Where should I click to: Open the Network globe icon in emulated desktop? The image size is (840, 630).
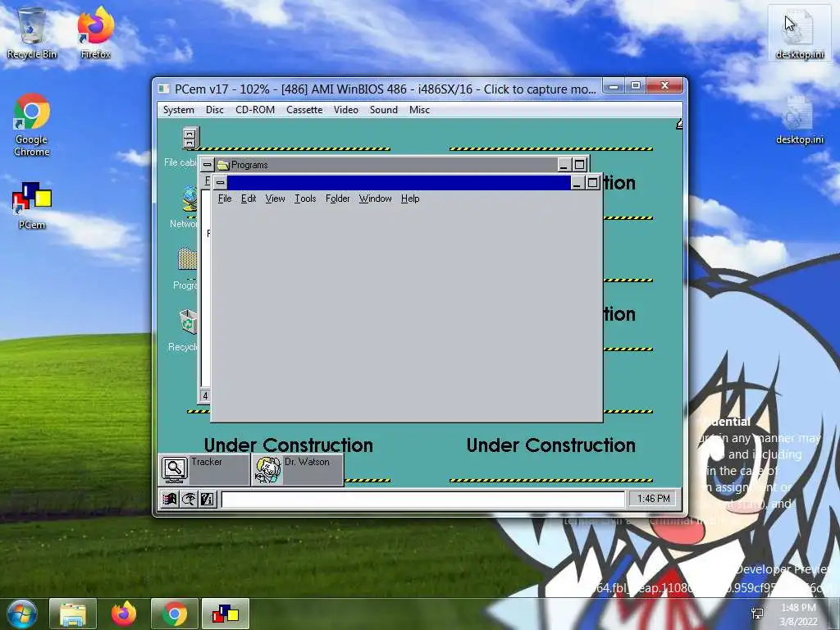189,199
